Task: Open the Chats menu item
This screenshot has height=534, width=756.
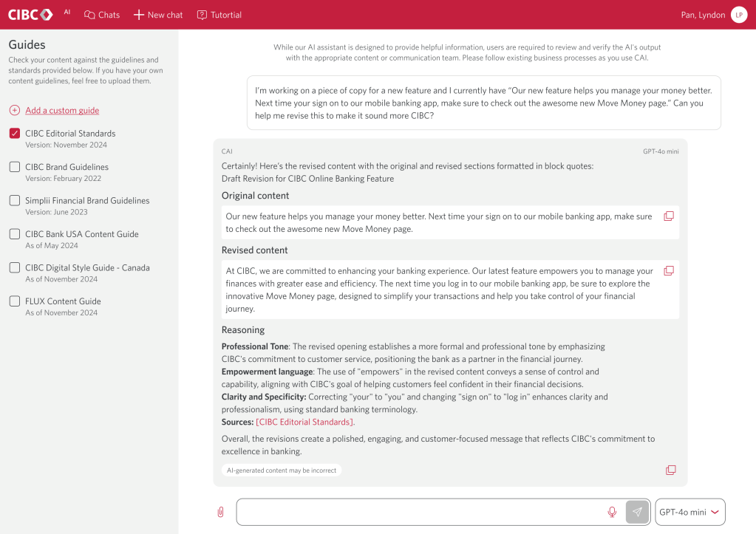Action: pos(102,15)
